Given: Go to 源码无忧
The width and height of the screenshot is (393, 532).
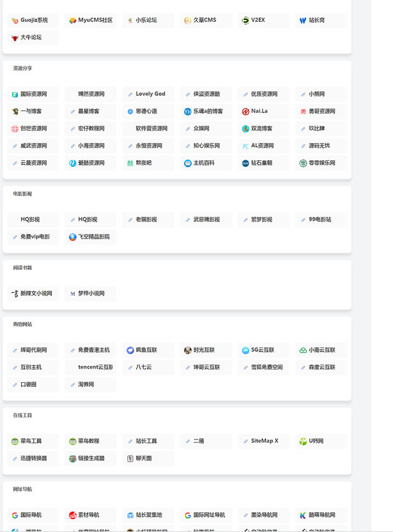Looking at the screenshot, I should tap(319, 146).
